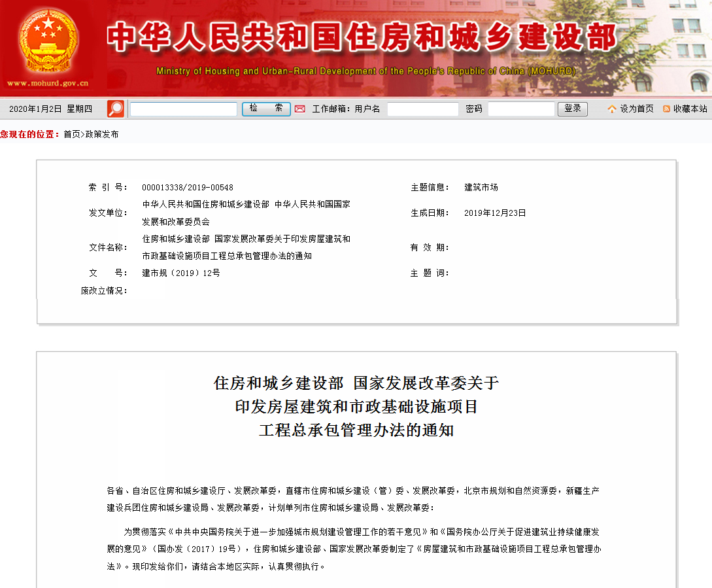Screen dimensions: 712x588
Task: Open the 首页 breadcrumb link
Action: pos(72,134)
